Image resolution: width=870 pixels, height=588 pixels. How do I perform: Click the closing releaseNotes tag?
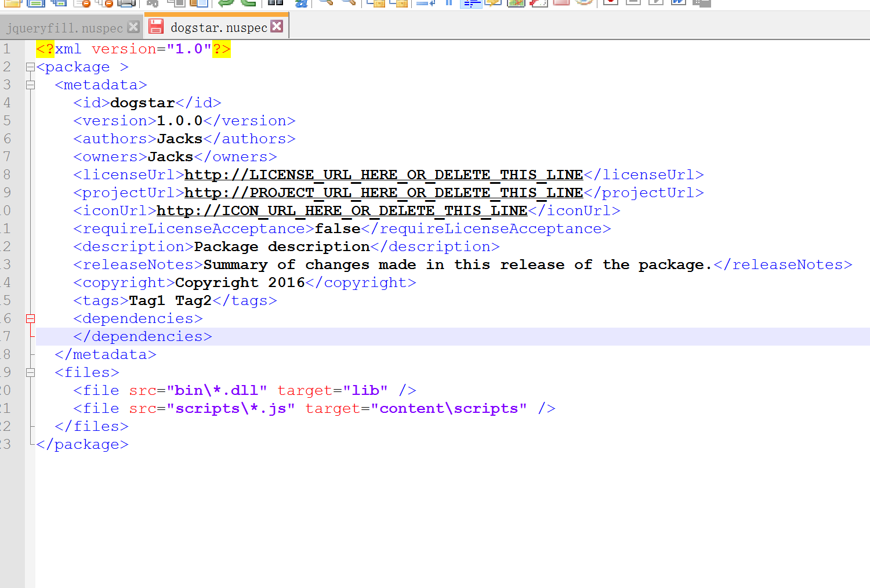click(783, 265)
